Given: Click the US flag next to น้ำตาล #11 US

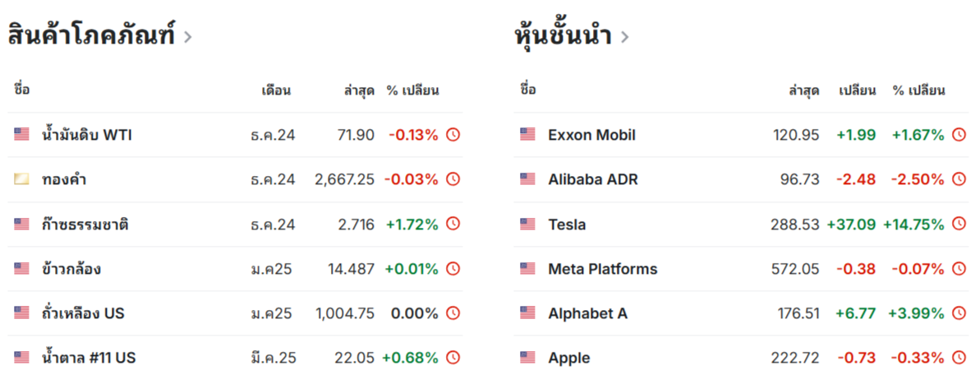Looking at the screenshot, I should [21, 358].
